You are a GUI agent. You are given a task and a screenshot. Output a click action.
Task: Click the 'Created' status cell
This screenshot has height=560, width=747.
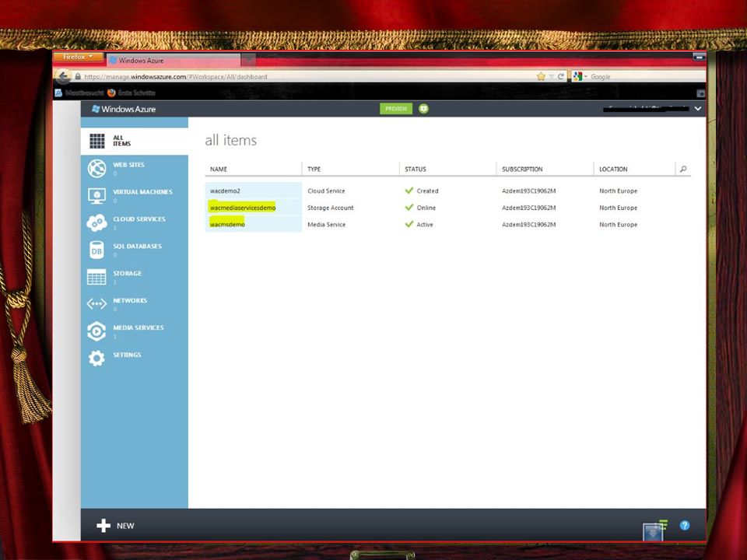pyautogui.click(x=422, y=191)
